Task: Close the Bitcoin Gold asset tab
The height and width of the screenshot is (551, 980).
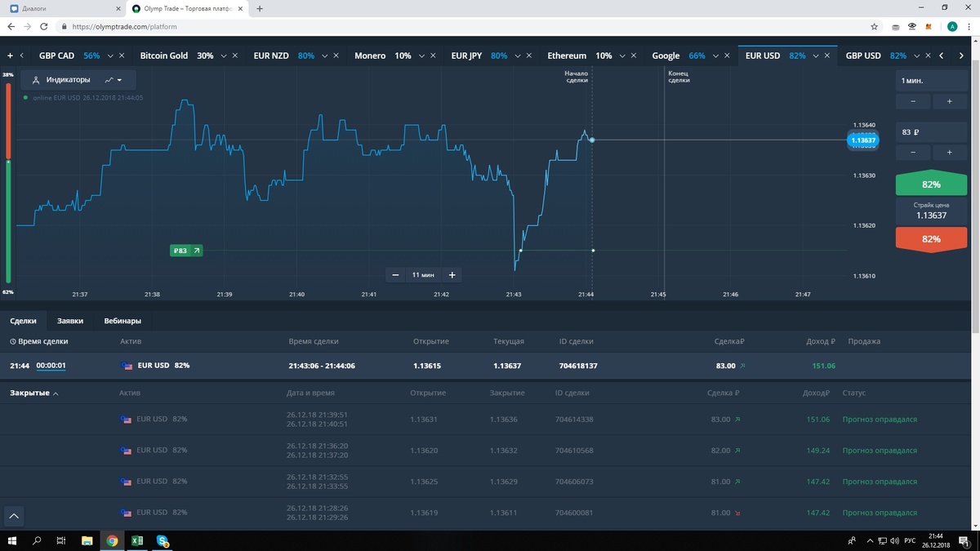Action: click(x=234, y=56)
